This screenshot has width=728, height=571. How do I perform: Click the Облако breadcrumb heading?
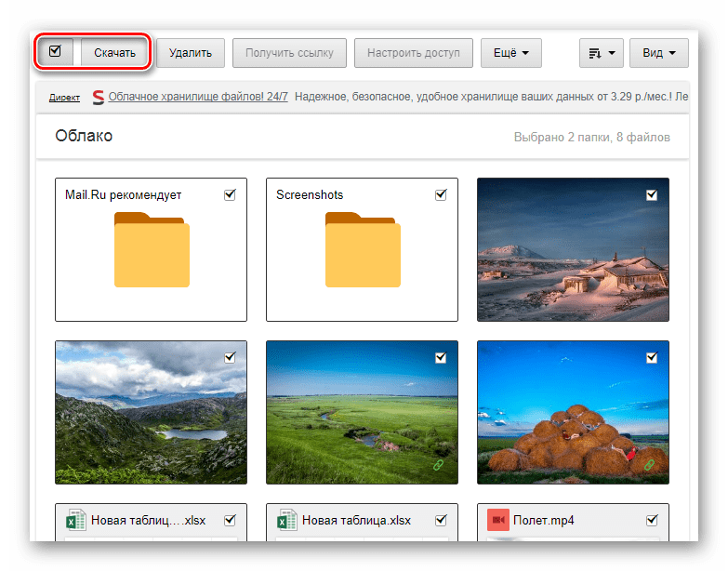coord(84,136)
